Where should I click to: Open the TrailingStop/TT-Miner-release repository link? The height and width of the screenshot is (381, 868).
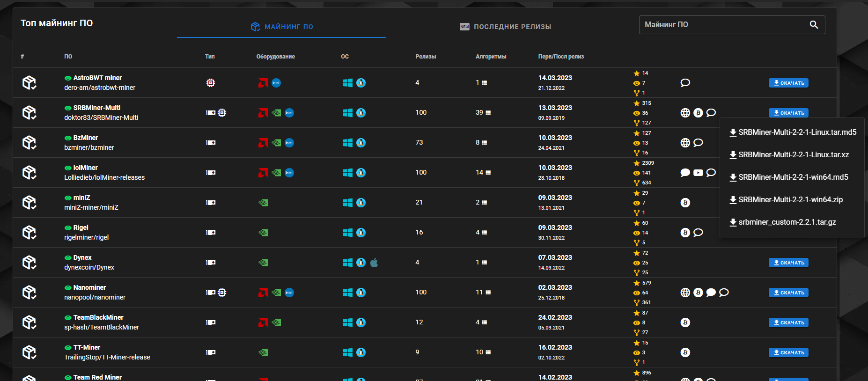coord(107,357)
